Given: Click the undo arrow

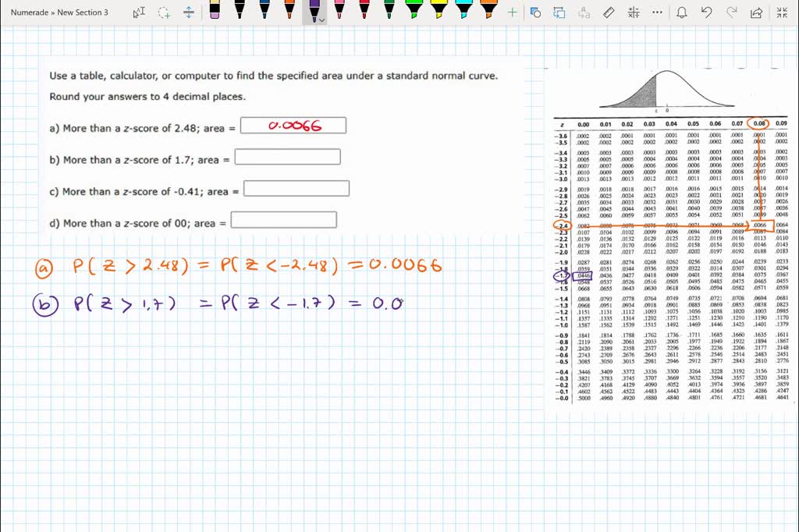Looking at the screenshot, I should point(707,12).
